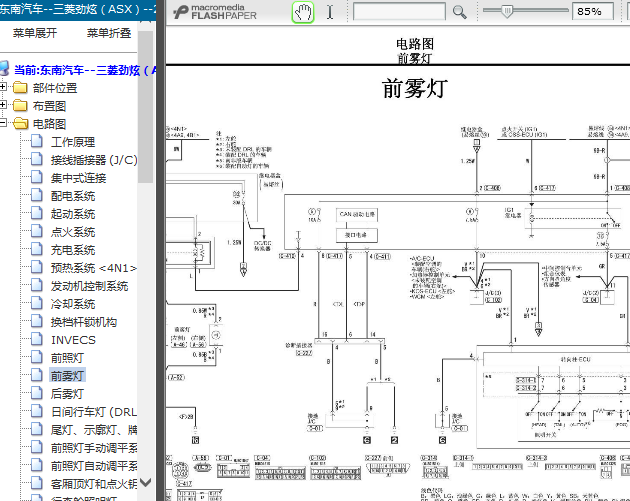Open the INVECS page
Viewport: 630px width, 501px height.
point(73,340)
